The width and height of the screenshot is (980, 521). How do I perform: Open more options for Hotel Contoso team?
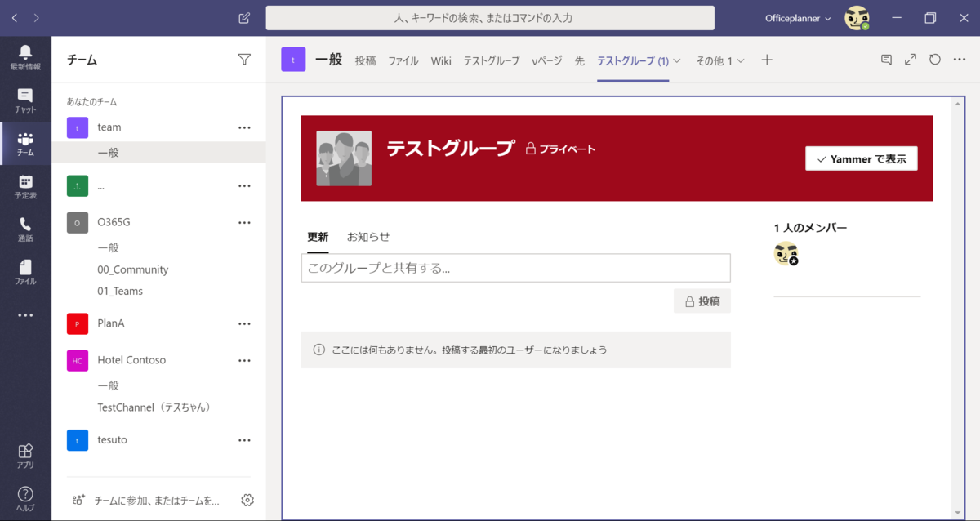point(244,360)
